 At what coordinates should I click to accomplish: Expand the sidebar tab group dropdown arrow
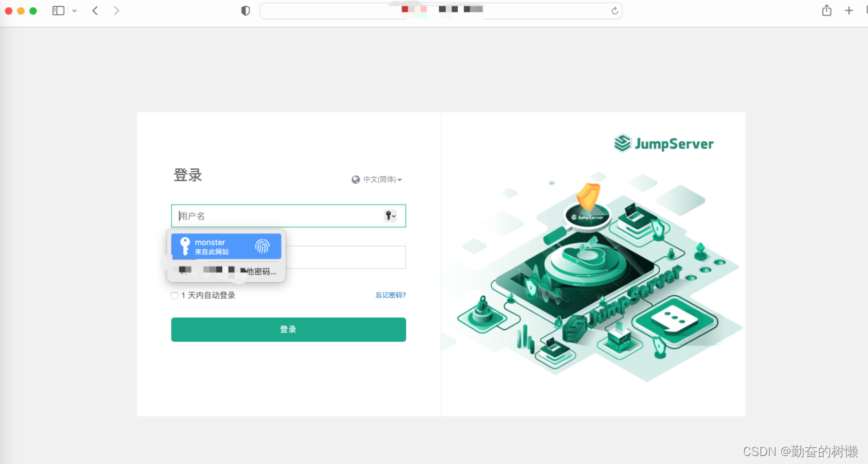(x=74, y=11)
